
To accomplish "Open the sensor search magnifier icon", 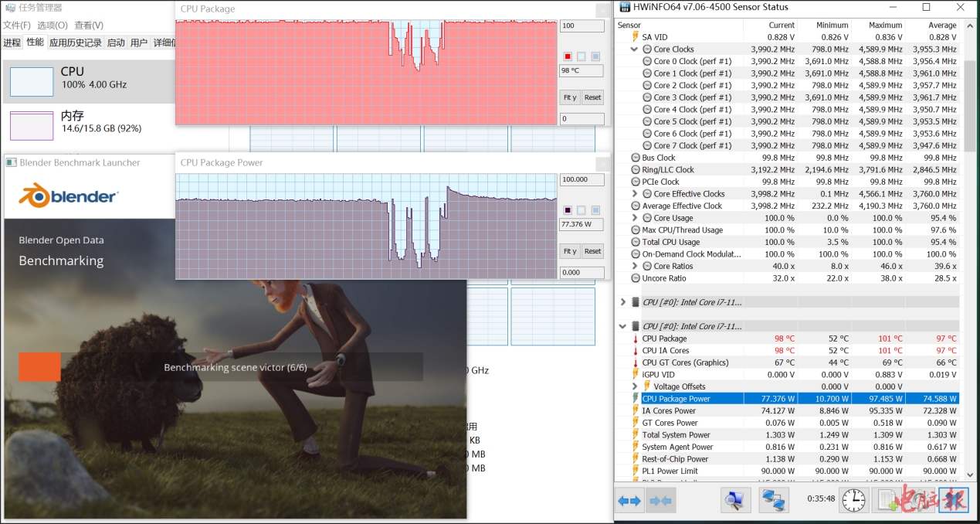I will point(735,501).
